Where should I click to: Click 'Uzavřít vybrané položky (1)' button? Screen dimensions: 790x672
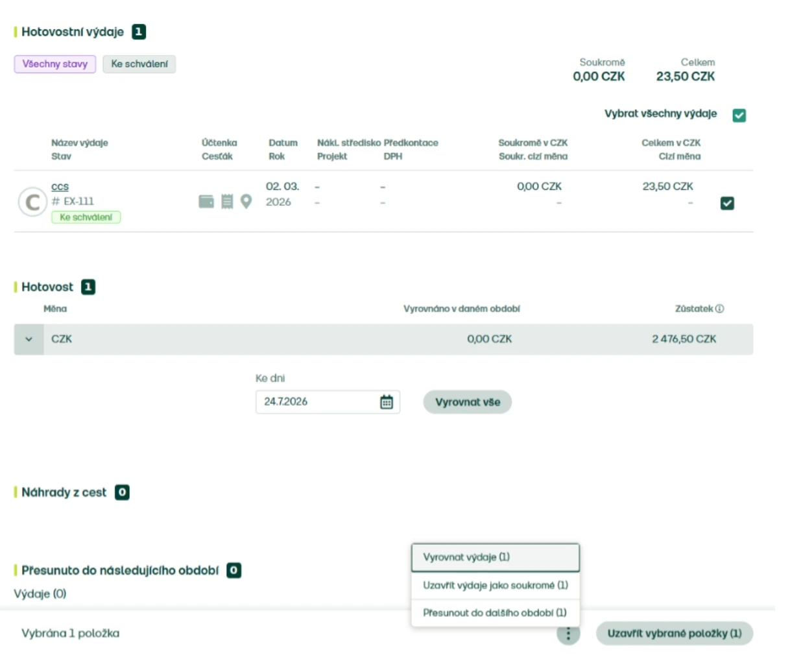click(675, 634)
